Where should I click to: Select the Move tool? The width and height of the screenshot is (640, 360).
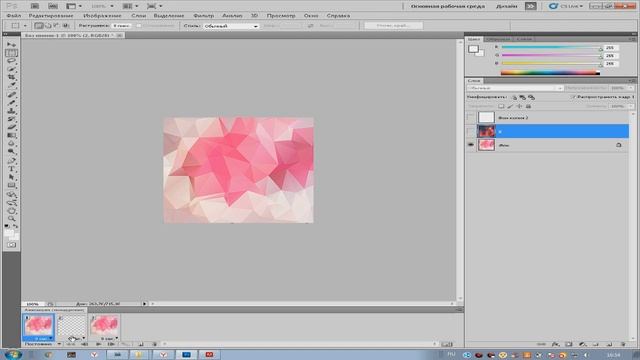tap(11, 44)
